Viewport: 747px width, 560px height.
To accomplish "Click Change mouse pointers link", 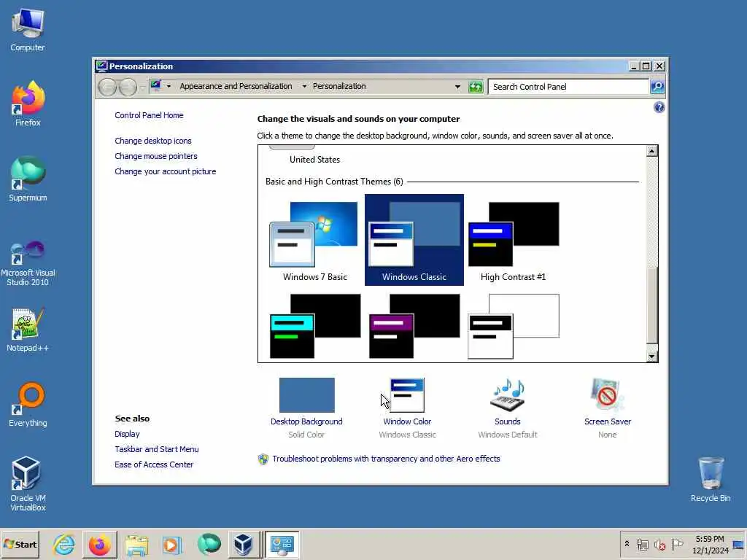I will 156,156.
